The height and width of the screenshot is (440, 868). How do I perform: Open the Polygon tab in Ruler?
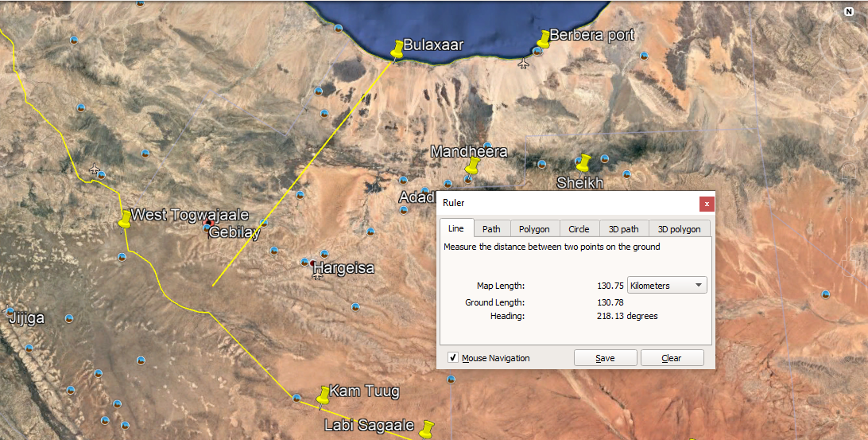(x=534, y=229)
